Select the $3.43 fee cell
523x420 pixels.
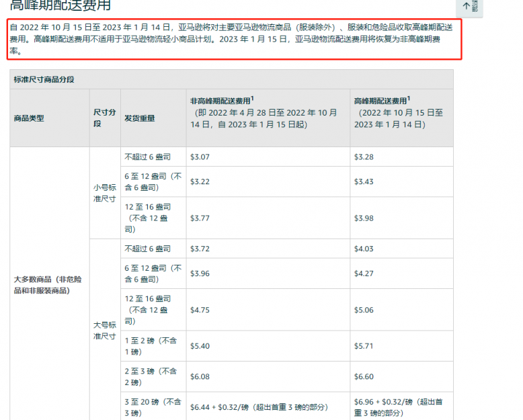click(x=401, y=181)
